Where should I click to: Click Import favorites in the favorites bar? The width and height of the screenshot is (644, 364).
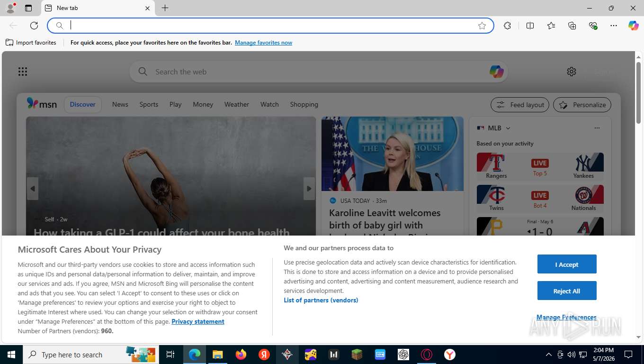pos(31,43)
